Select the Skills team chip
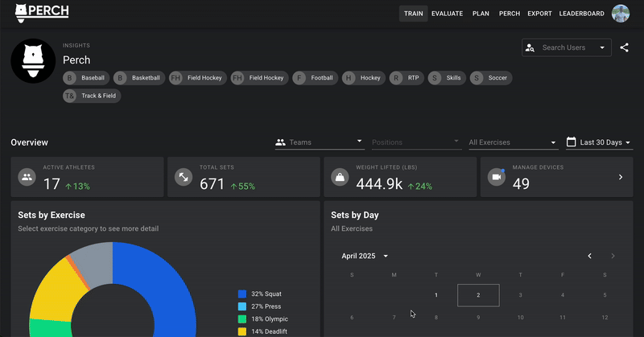The width and height of the screenshot is (644, 337). [447, 78]
